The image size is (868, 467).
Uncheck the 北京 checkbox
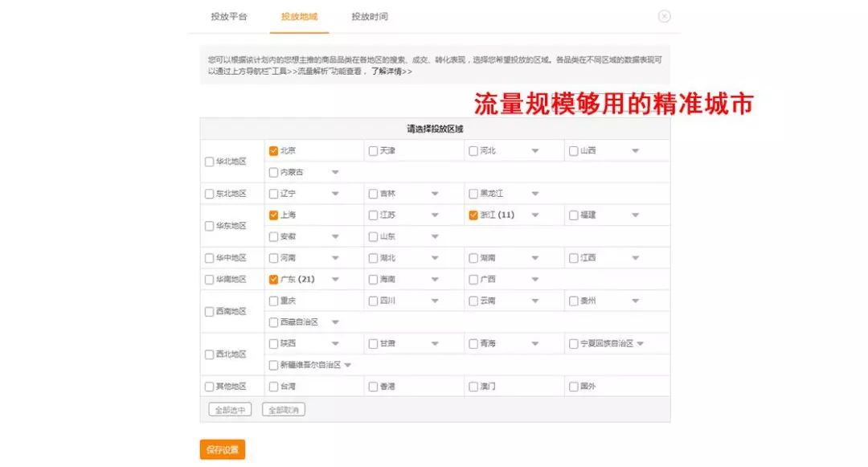pyautogui.click(x=272, y=150)
